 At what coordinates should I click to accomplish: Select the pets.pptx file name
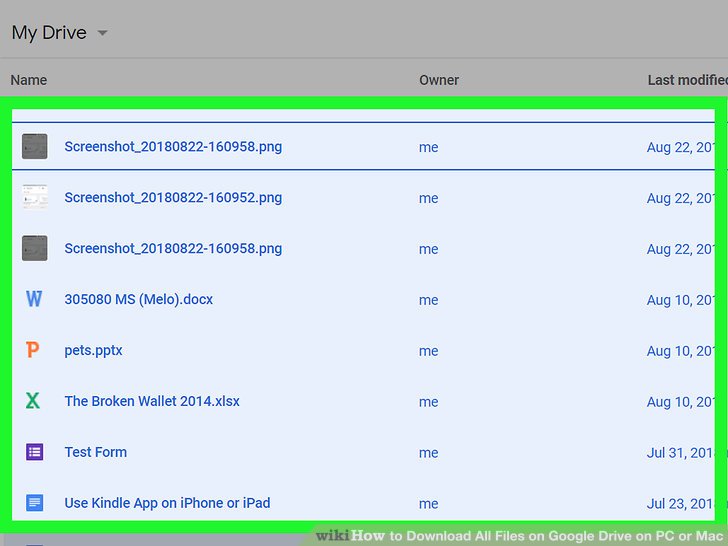[x=93, y=350]
